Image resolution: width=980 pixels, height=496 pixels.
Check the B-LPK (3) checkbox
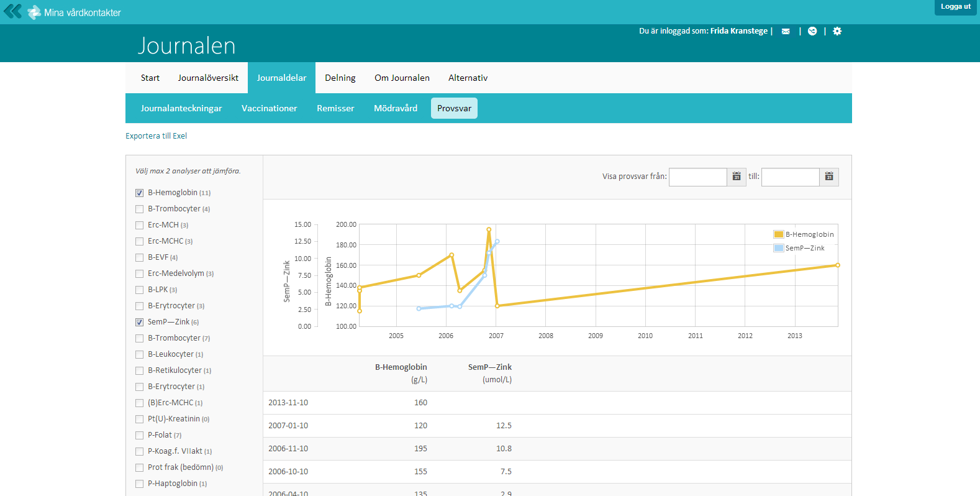click(x=139, y=290)
